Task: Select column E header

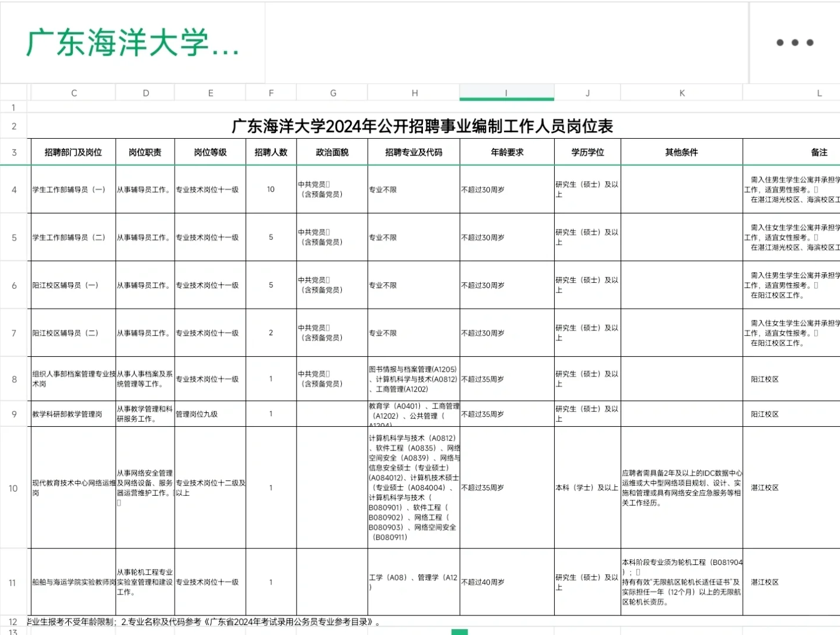Action: click(210, 93)
